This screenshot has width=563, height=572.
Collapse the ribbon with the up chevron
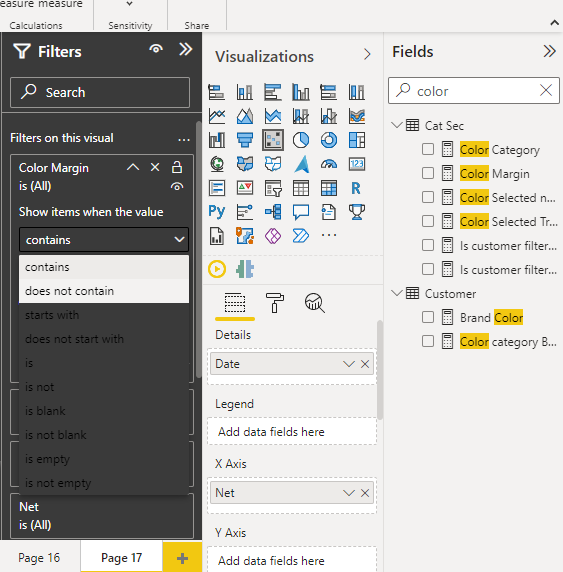pos(555,23)
